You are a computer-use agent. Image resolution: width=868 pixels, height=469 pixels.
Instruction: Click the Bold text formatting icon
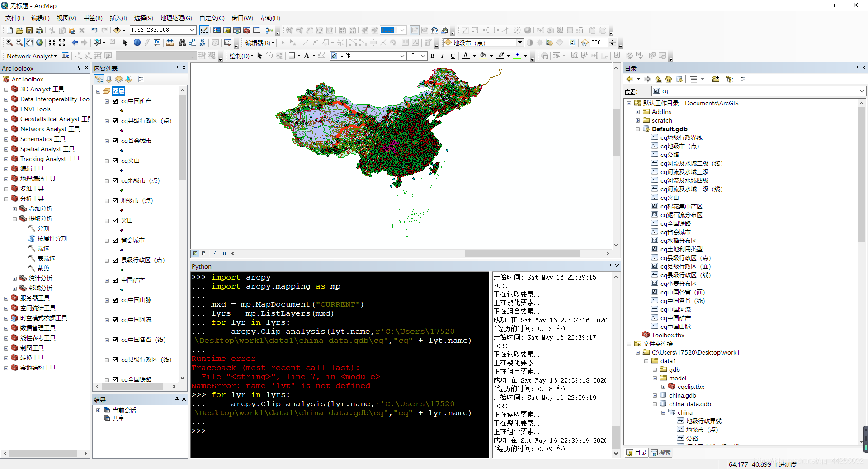(x=433, y=56)
